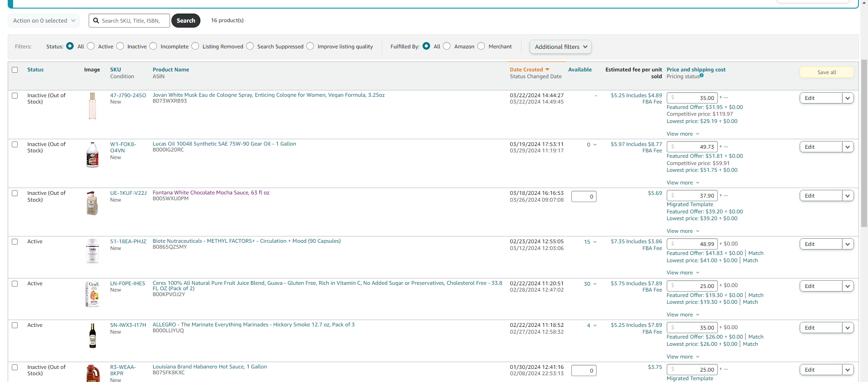Click the vertical page scrollbar
This screenshot has width=868, height=382.
(x=864, y=143)
